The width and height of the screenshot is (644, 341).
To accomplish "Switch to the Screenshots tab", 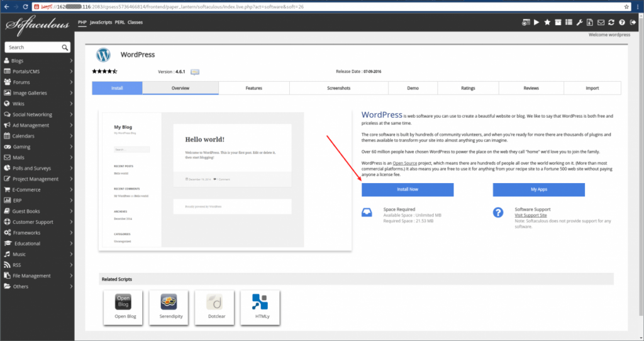I will pos(339,88).
